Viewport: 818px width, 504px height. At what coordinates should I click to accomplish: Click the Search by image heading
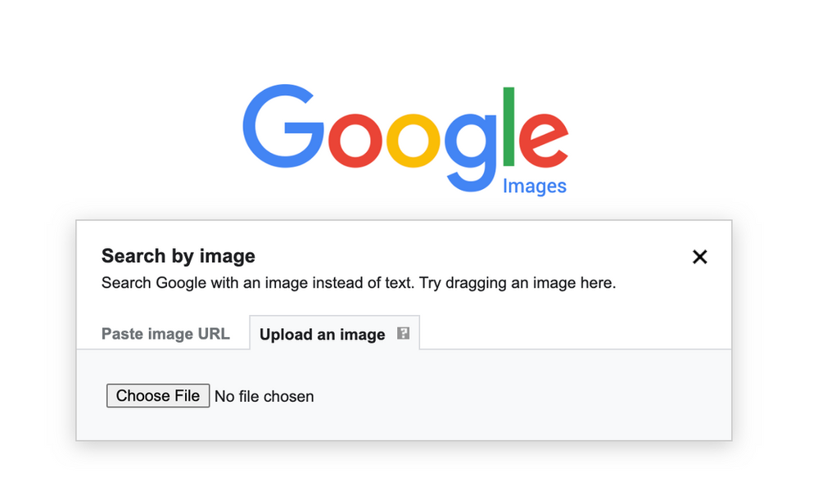coord(179,256)
